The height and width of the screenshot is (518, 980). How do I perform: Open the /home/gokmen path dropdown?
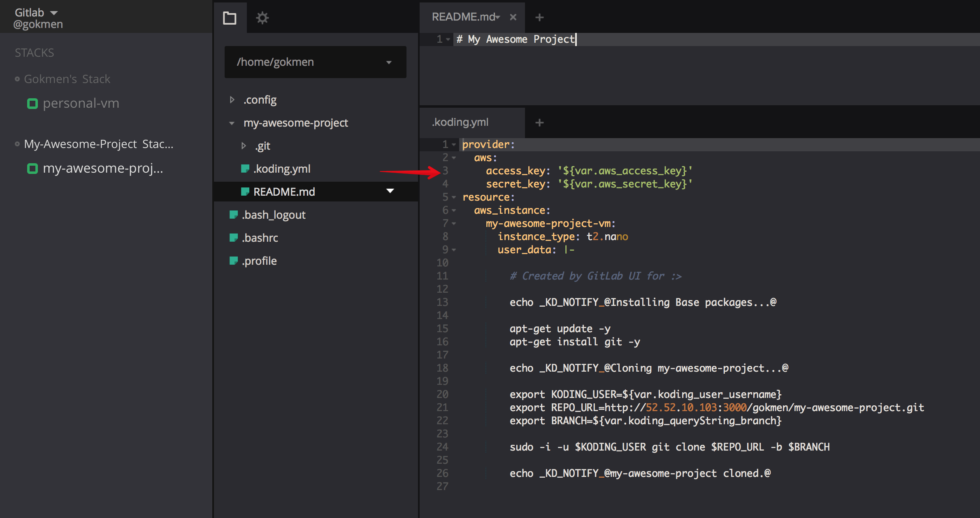pos(389,62)
